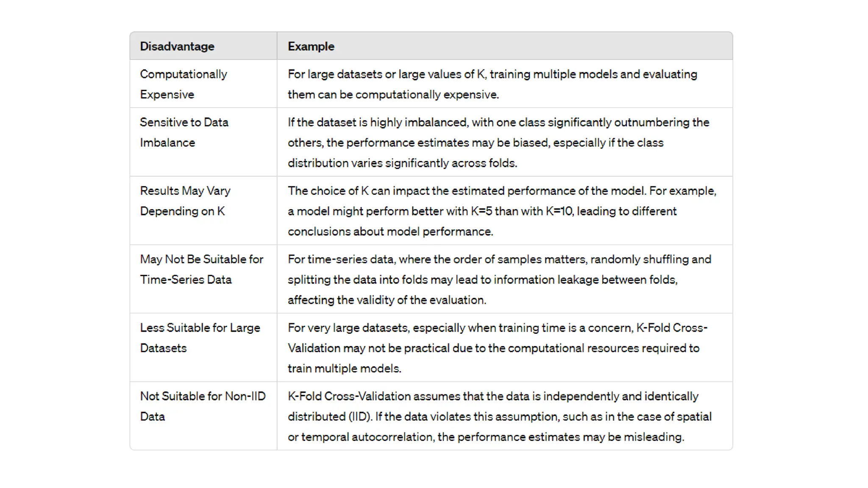Click the example about highly imbalanced dataset
868x488 pixels.
point(498,142)
